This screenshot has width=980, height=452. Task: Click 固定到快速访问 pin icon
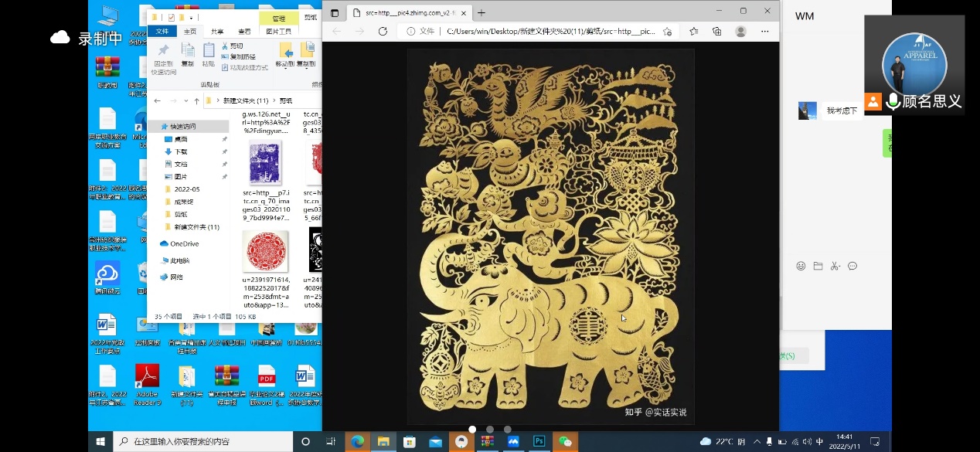click(x=163, y=58)
